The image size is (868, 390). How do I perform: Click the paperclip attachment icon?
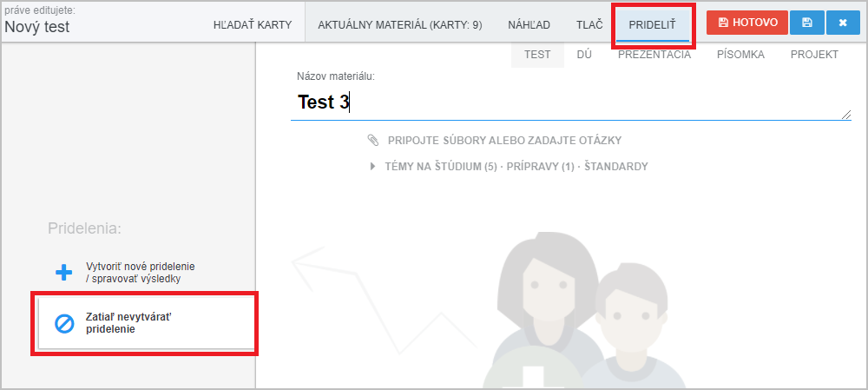click(373, 140)
